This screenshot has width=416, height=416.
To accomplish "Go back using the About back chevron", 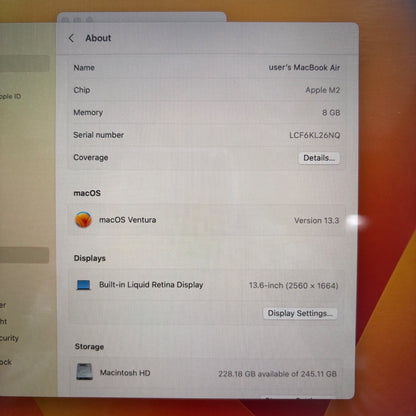I will (71, 38).
